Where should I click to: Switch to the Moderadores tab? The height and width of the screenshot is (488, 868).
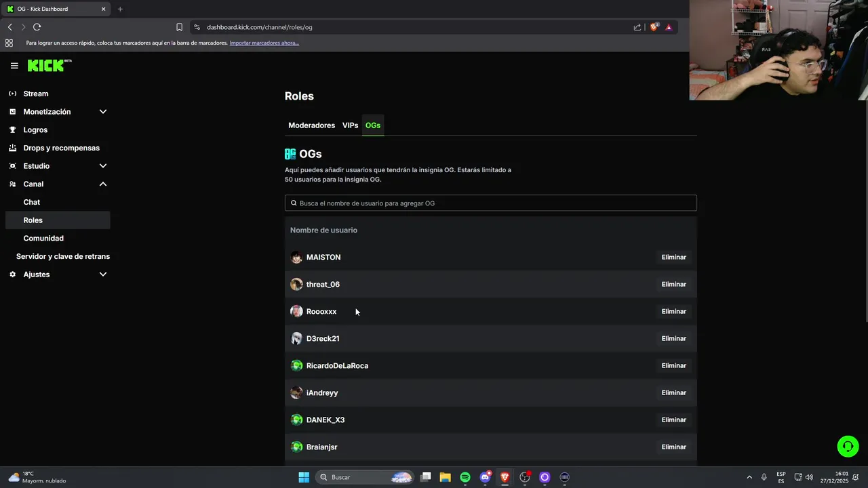point(311,125)
